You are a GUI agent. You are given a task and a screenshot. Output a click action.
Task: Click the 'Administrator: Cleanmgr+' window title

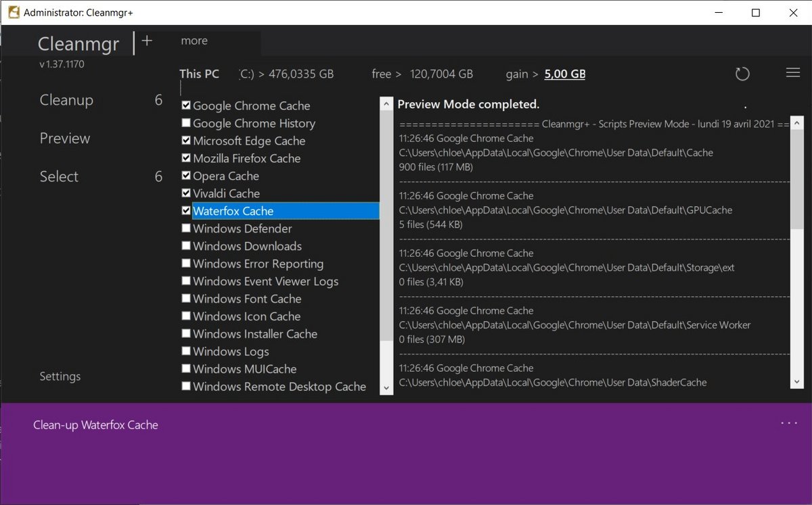78,13
